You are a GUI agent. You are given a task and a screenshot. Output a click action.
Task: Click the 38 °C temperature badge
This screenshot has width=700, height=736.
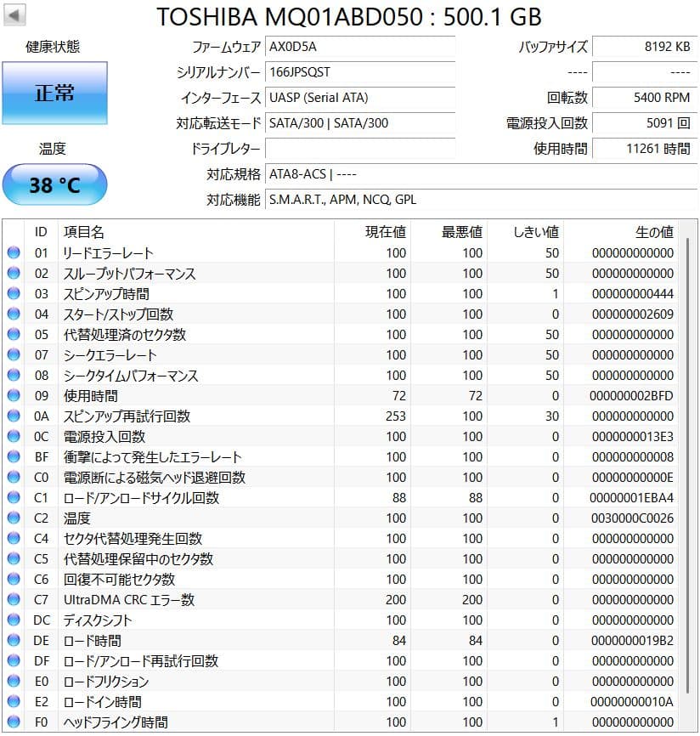pos(55,184)
